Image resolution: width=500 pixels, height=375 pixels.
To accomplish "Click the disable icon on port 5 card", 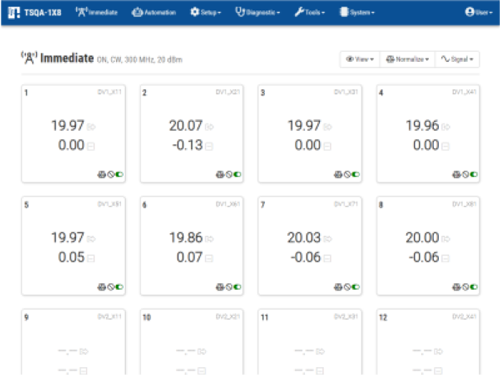I will pos(111,287).
